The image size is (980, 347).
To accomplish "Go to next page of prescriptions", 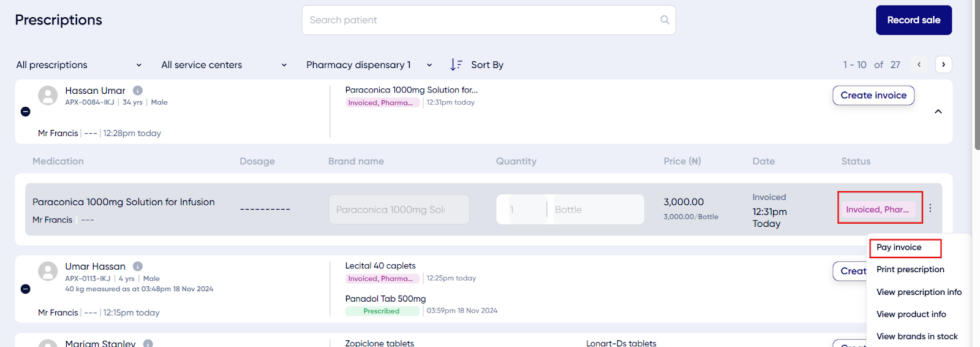I will (x=943, y=64).
